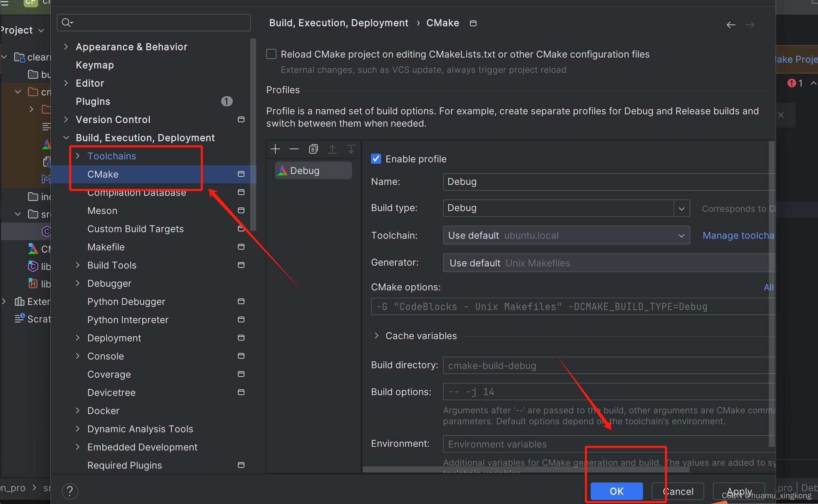Open the help question mark
The image size is (818, 504).
click(70, 491)
